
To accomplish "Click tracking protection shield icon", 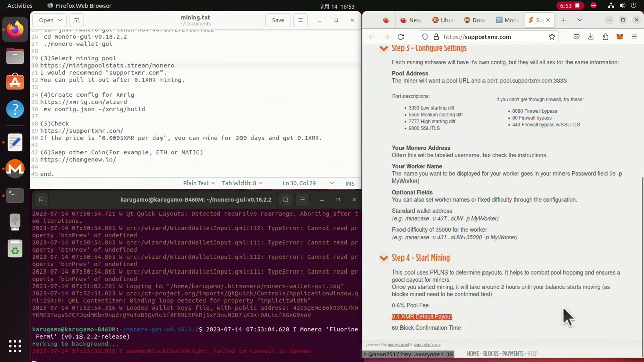I will point(425,37).
